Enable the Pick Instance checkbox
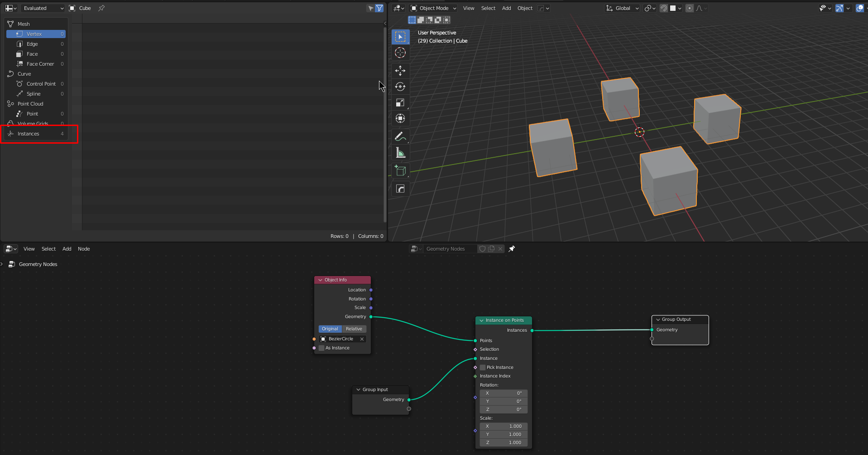 tap(483, 368)
